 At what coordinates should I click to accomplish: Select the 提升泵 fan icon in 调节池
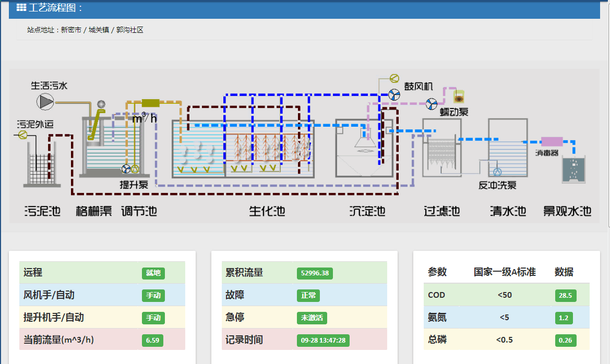[126, 169]
